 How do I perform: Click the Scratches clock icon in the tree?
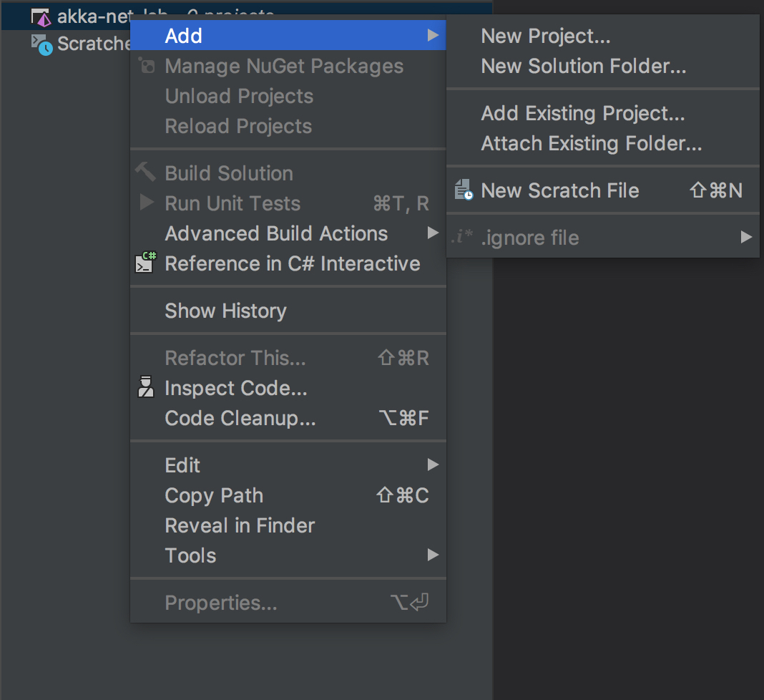[41, 44]
